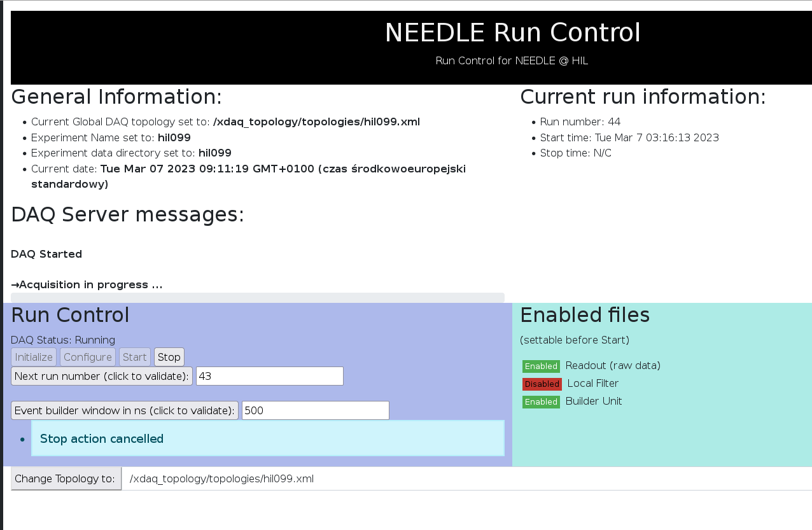Viewport: 812px width, 530px height.
Task: Click the current topology link hil099.xml
Action: coord(316,122)
